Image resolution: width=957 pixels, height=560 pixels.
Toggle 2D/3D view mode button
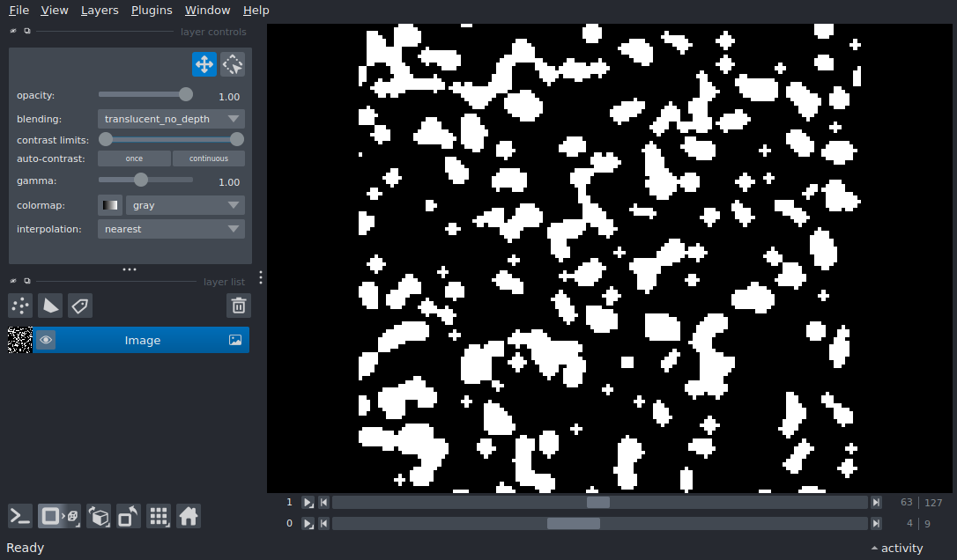[x=59, y=517]
